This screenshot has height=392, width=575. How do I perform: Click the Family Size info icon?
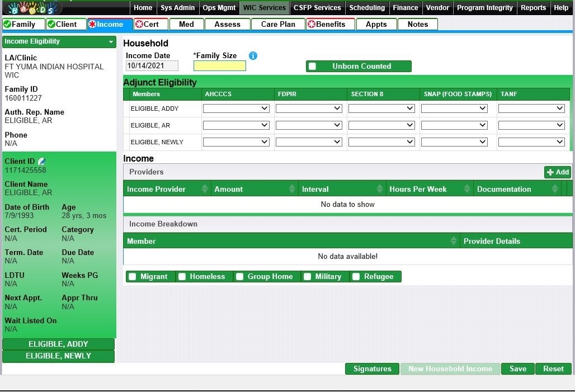coord(253,56)
